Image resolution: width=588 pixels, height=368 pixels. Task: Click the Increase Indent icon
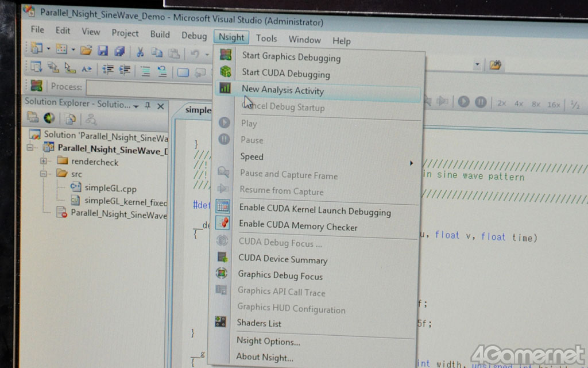coord(125,70)
